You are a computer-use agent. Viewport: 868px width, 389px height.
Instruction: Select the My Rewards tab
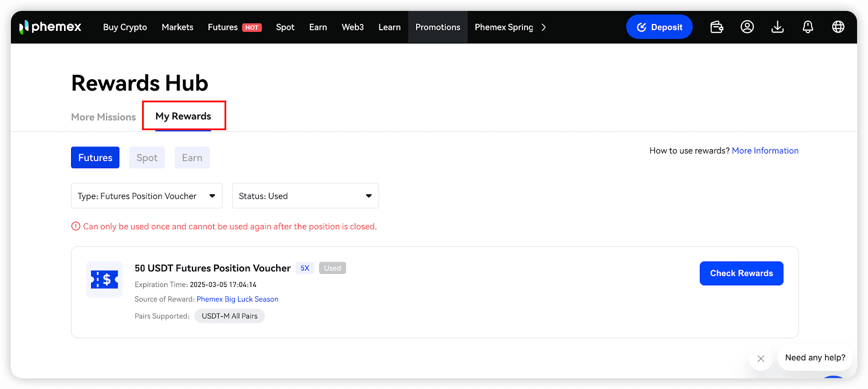[x=183, y=116]
